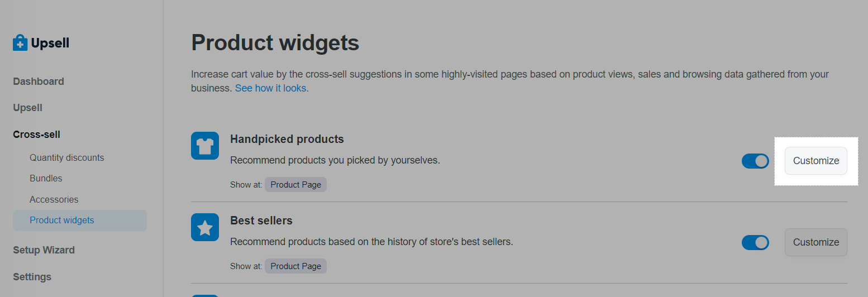The image size is (868, 297).
Task: Click the Upsell shopping bag logo
Action: (20, 43)
